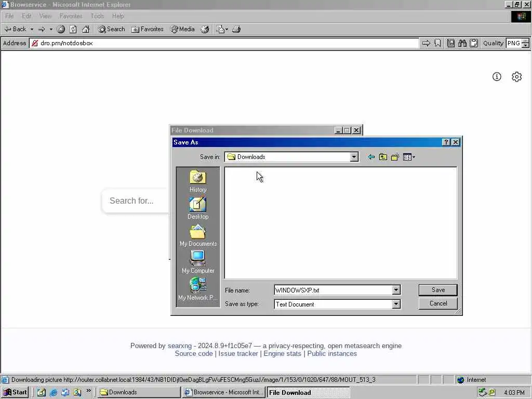The width and height of the screenshot is (532, 399).
Task: Click the Refresh page icon
Action: 73,29
